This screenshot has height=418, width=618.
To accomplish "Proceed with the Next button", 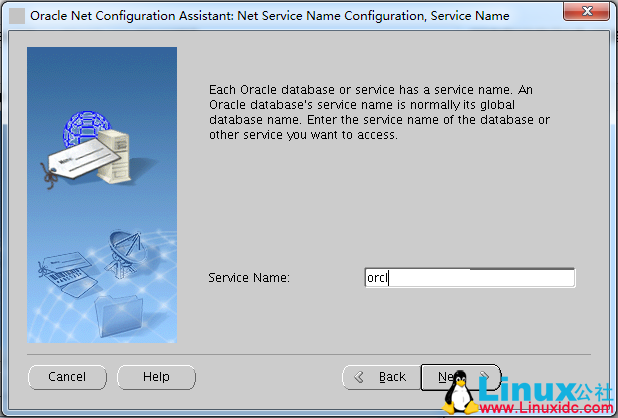I will [448, 377].
